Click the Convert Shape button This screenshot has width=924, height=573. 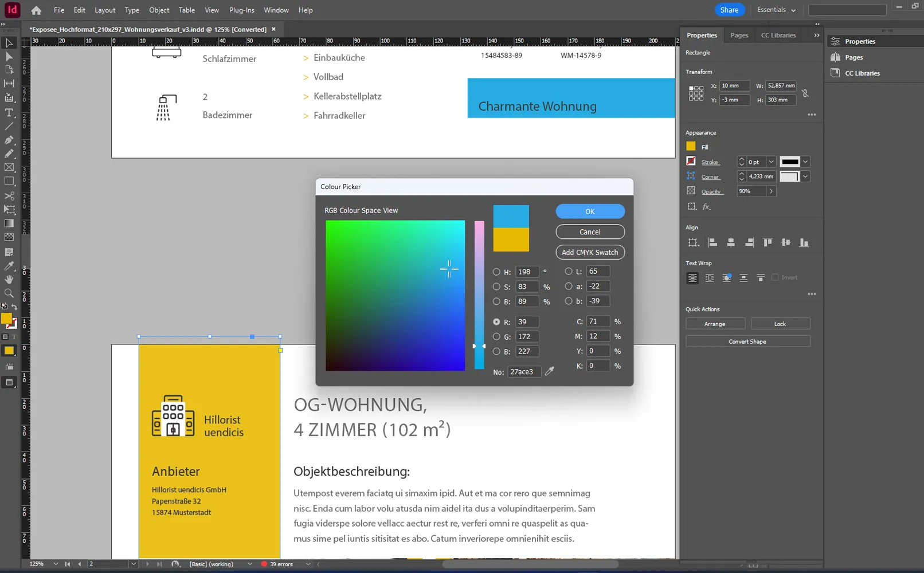(x=747, y=342)
